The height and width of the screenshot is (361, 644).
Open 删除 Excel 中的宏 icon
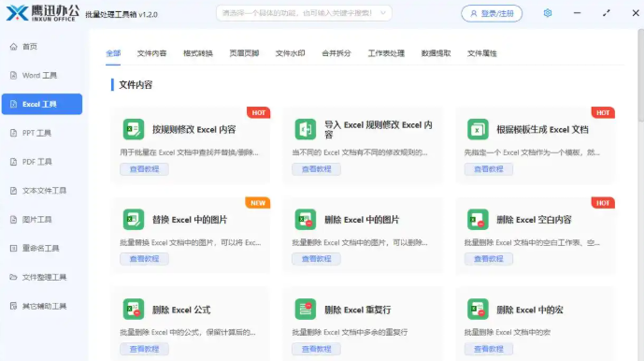(478, 310)
